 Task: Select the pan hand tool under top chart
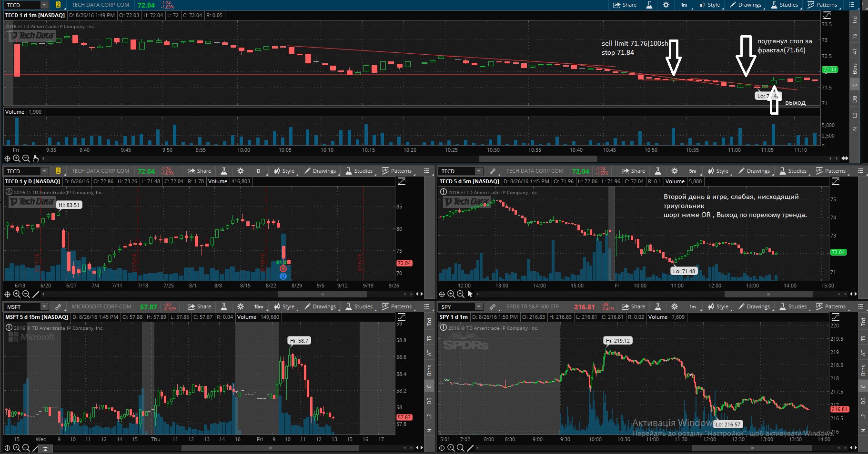[x=36, y=159]
